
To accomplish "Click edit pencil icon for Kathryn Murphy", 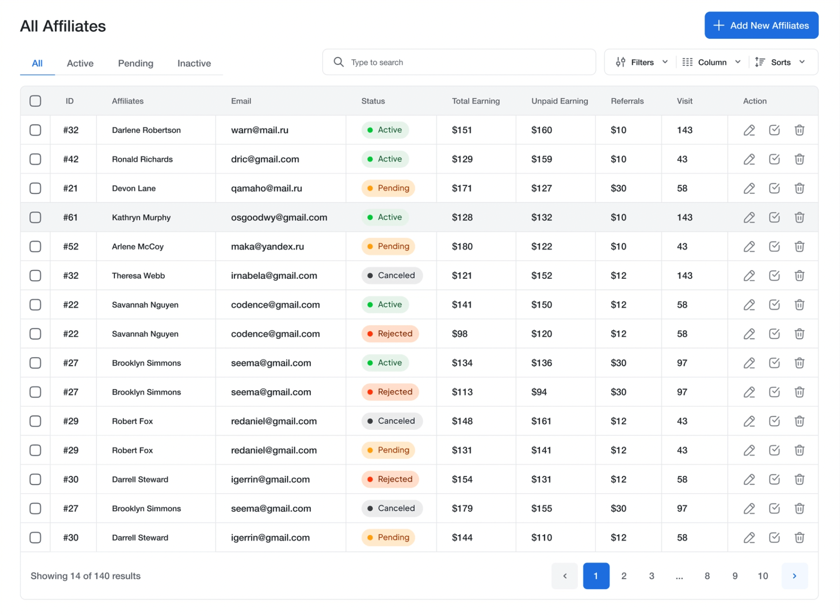I will tap(749, 217).
